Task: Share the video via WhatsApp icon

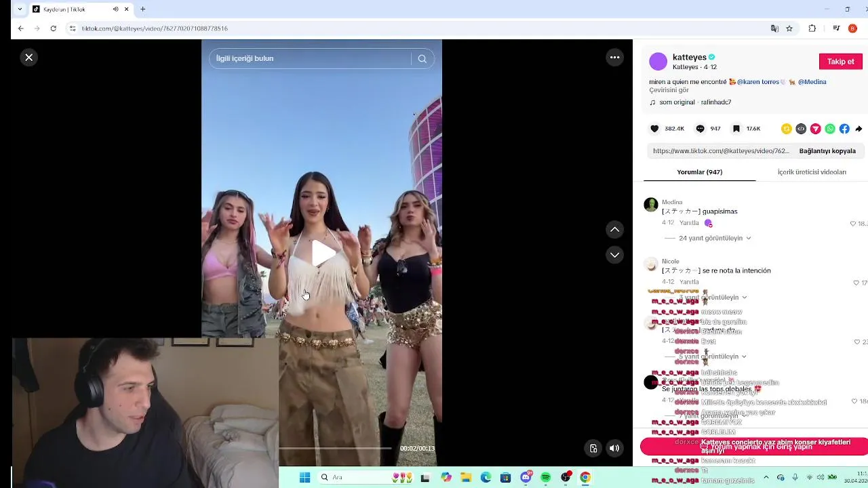Action: tap(830, 129)
